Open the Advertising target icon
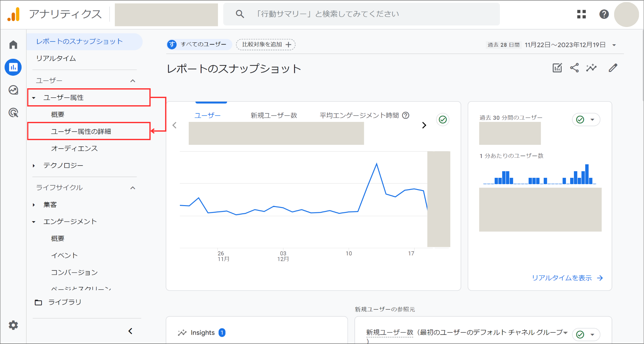Screen dimensions: 644x344 [x=13, y=112]
